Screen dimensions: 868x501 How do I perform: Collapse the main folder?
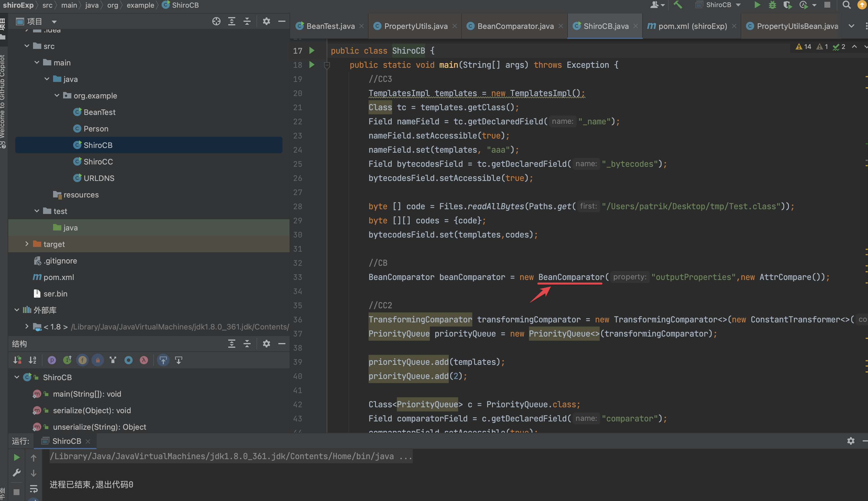(37, 62)
